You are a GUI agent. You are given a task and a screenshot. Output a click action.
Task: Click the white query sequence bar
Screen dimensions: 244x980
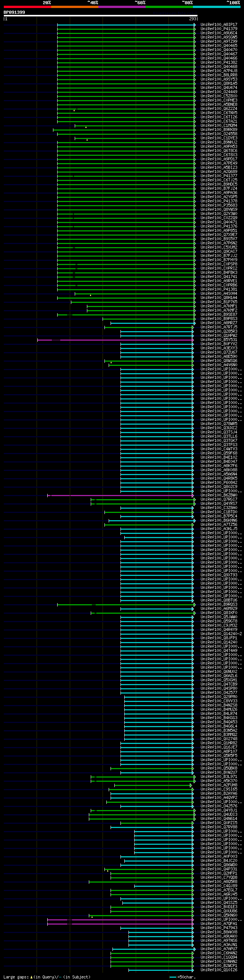[100, 16]
